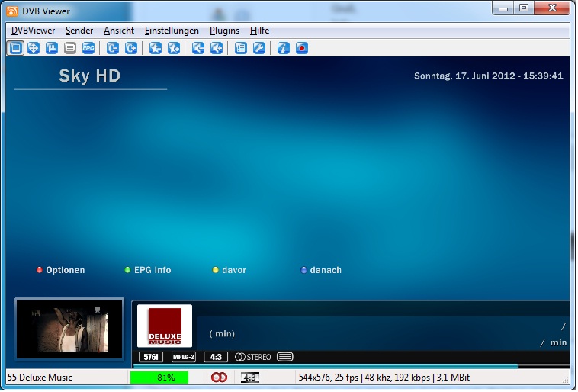578x392 pixels.
Task: Open the DVBViewer menu
Action: pos(34,31)
